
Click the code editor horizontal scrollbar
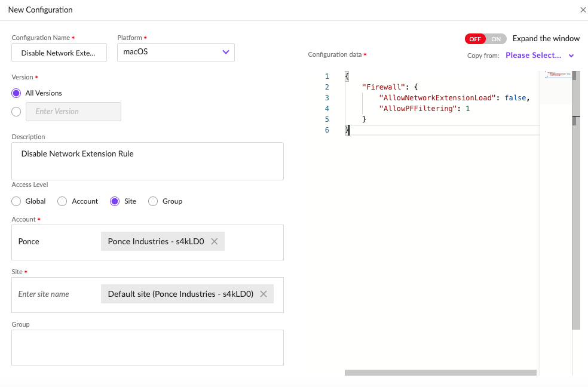coord(440,373)
